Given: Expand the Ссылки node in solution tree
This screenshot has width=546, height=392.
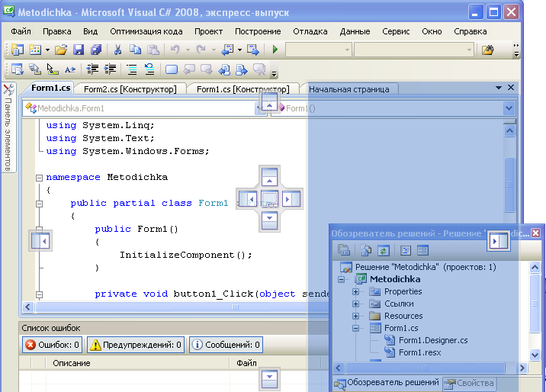Looking at the screenshot, I should (x=355, y=304).
